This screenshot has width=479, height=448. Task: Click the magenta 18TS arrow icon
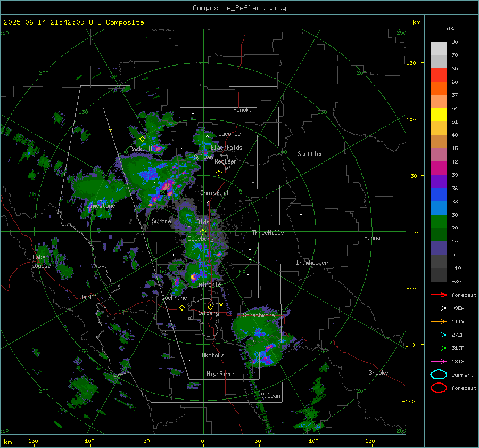[x=439, y=361]
